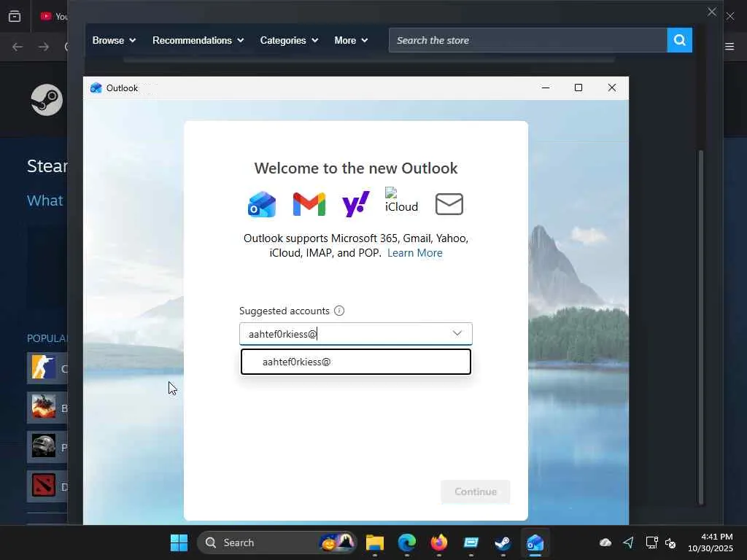The height and width of the screenshot is (560, 747).
Task: Select the generic mail envelope icon
Action: coord(449,204)
